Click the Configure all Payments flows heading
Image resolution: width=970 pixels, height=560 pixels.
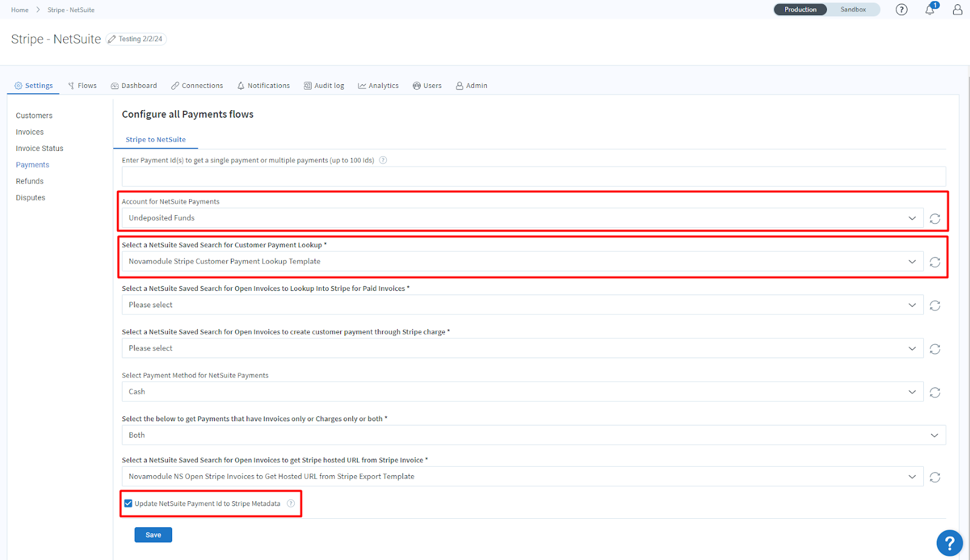188,115
